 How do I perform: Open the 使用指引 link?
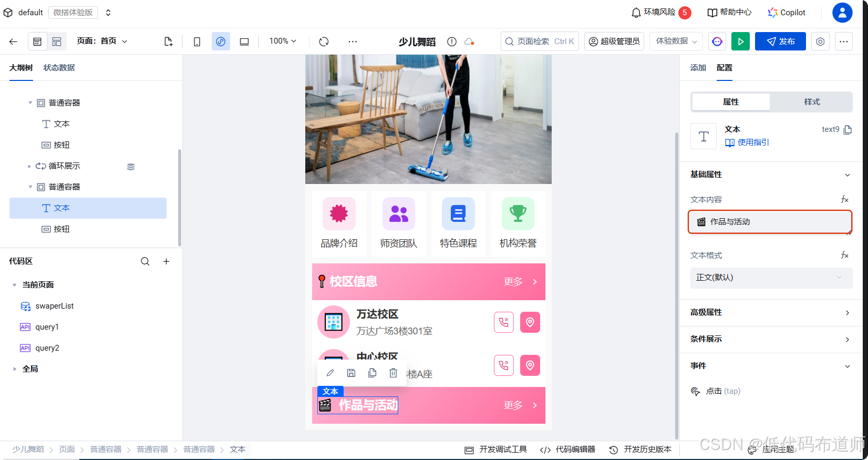747,142
